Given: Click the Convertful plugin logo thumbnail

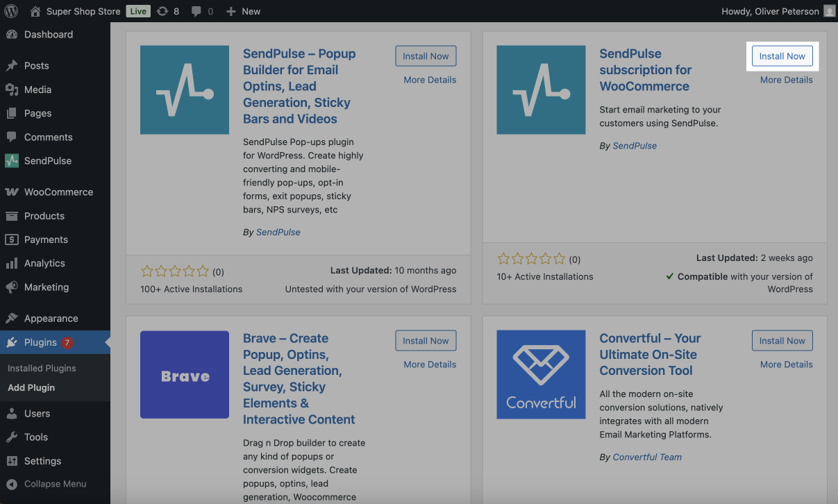Looking at the screenshot, I should point(541,375).
